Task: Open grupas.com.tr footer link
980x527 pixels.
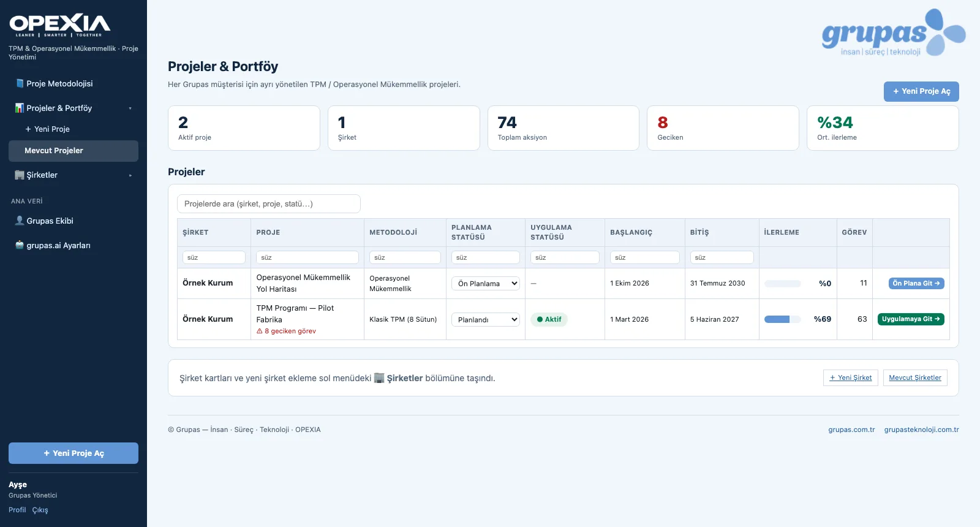Action: coord(851,430)
